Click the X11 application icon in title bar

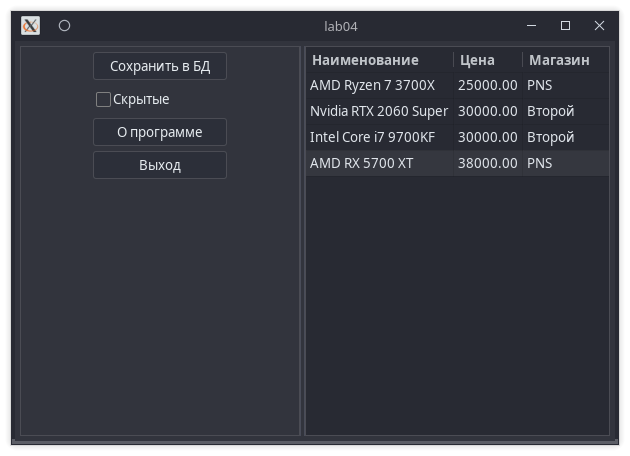point(31,26)
